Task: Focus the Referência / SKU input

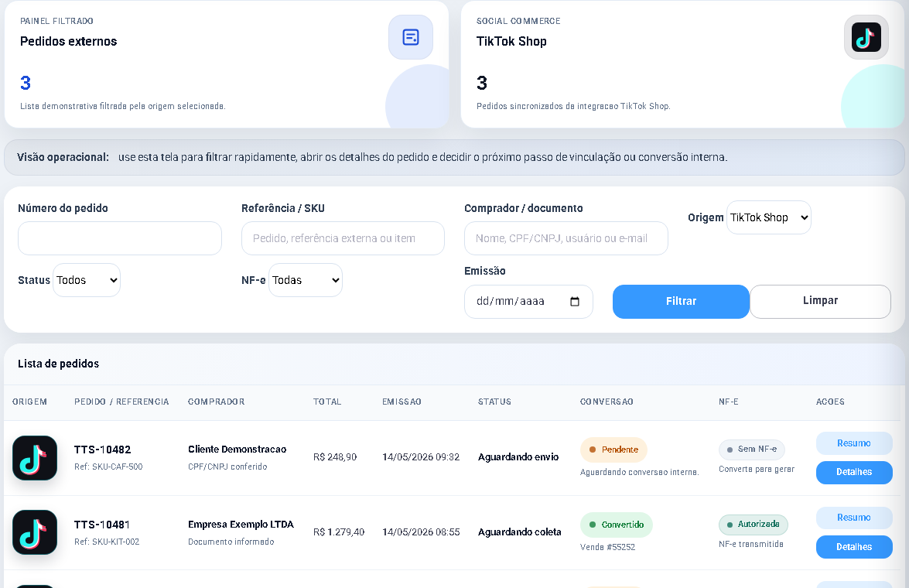Action: (x=343, y=238)
